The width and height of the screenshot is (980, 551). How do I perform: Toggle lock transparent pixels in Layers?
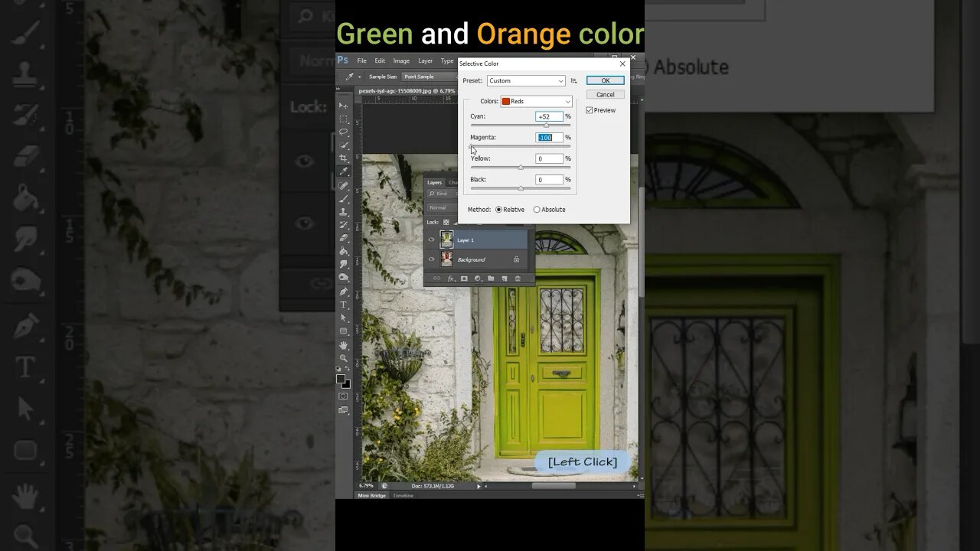point(446,222)
